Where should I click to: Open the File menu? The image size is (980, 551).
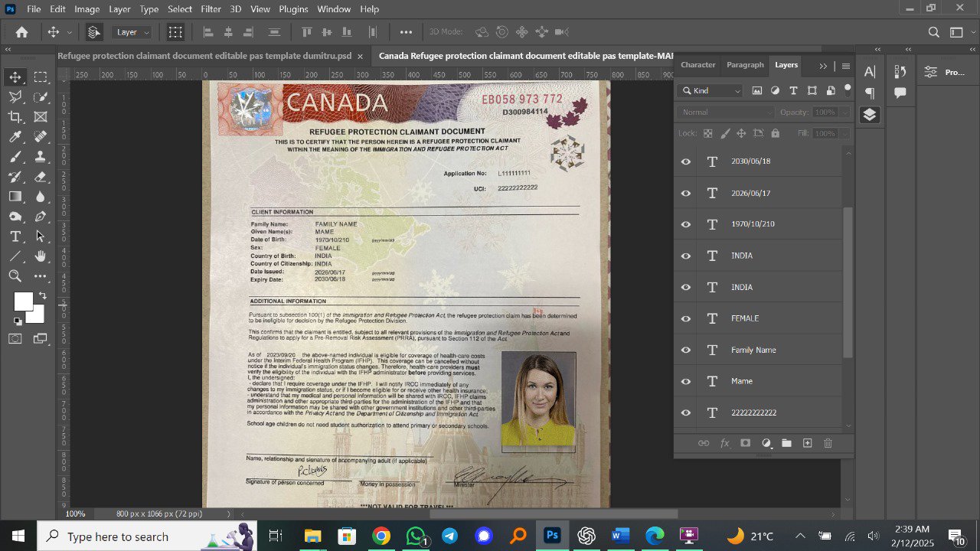coord(34,9)
